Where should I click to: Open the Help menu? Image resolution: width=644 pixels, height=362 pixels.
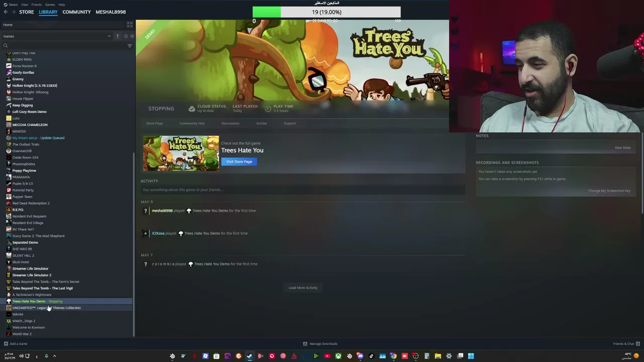pos(61,5)
